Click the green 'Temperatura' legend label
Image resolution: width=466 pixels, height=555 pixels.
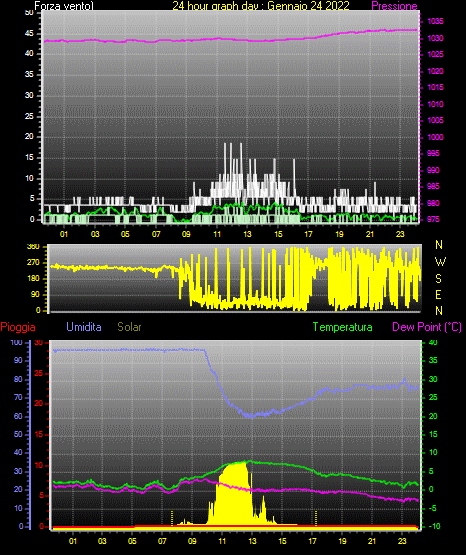[x=342, y=327]
